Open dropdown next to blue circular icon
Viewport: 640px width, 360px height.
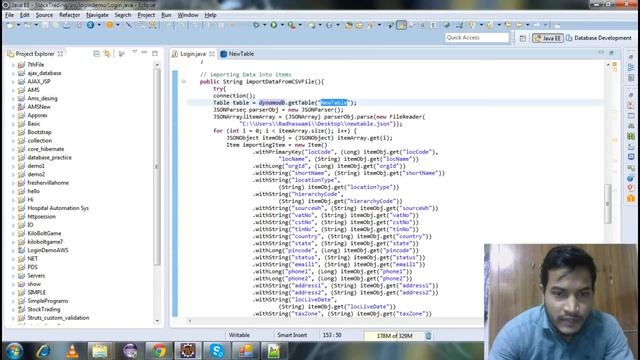tap(99, 25)
